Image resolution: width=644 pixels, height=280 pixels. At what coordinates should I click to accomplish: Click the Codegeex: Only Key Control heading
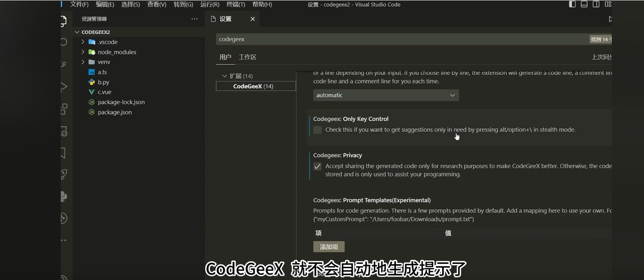[x=351, y=119]
